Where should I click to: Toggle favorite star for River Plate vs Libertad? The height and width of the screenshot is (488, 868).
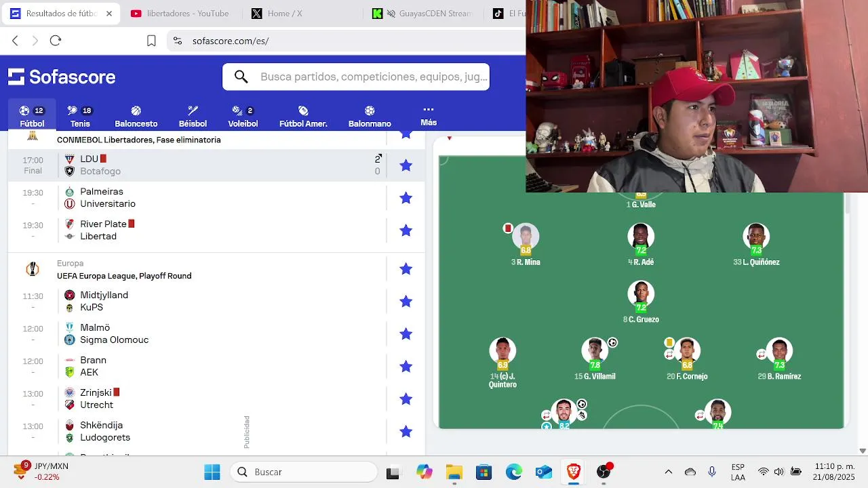[406, 230]
